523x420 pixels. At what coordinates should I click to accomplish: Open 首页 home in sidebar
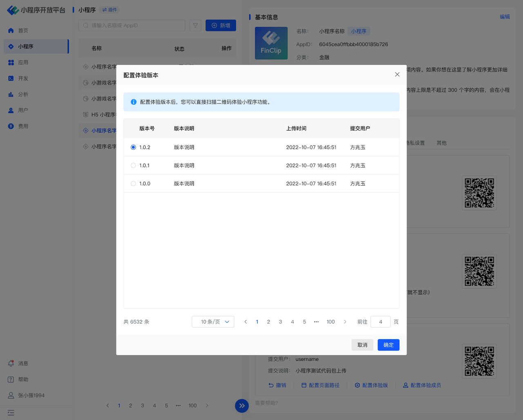pos(23,31)
